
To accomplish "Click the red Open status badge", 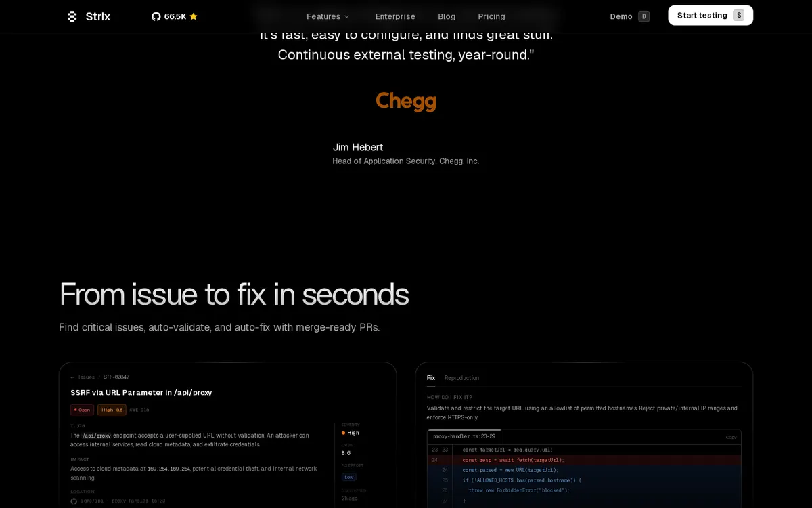I will (82, 410).
